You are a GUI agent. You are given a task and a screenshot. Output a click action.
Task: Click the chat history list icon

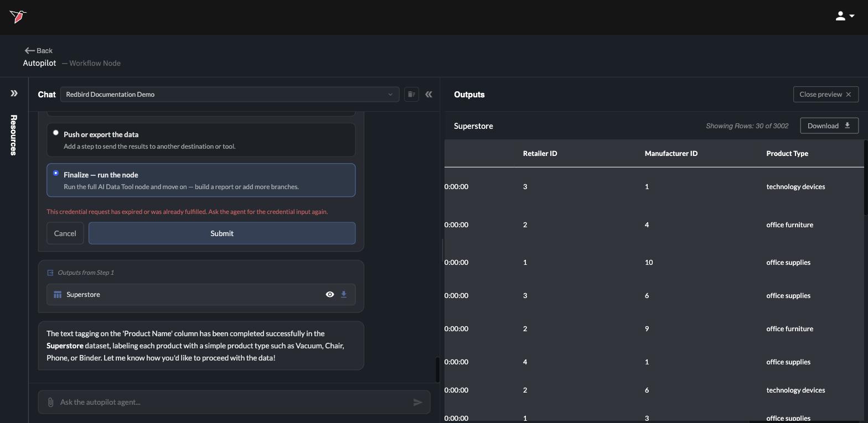pyautogui.click(x=411, y=94)
